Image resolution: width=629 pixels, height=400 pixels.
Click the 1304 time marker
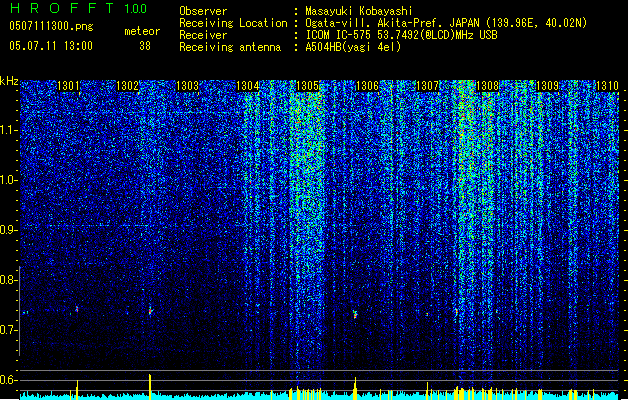[x=248, y=86]
